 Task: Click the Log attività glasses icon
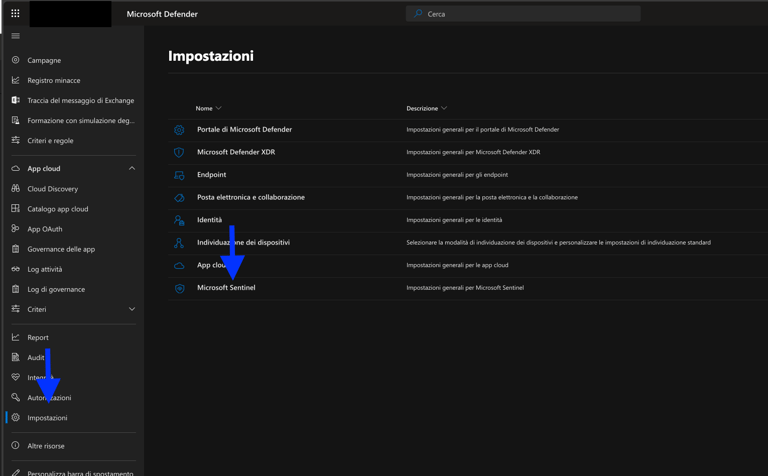tap(16, 269)
